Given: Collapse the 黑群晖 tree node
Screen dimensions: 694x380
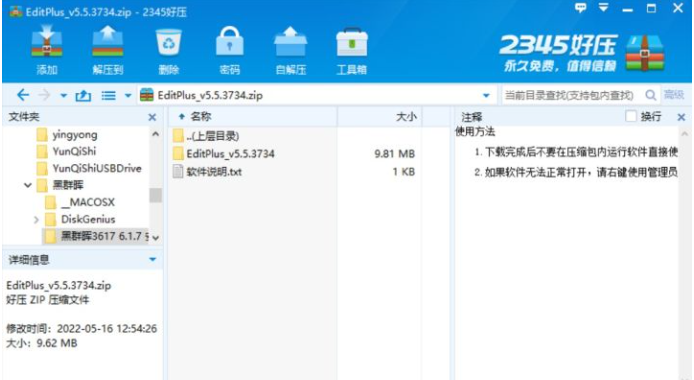Looking at the screenshot, I should coord(27,185).
